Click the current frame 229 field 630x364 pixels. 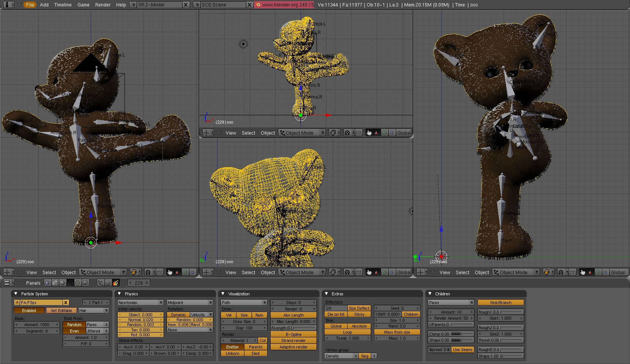point(139,283)
